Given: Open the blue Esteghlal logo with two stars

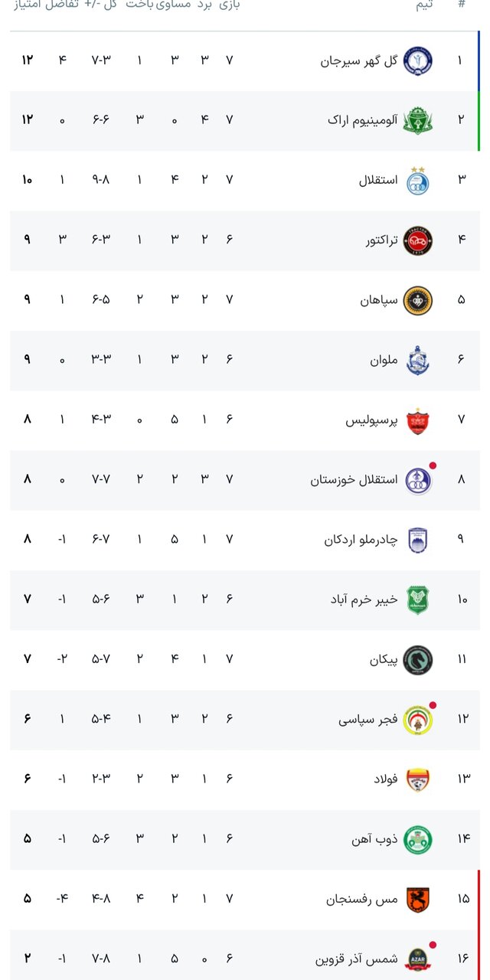Looking at the screenshot, I should tap(417, 181).
